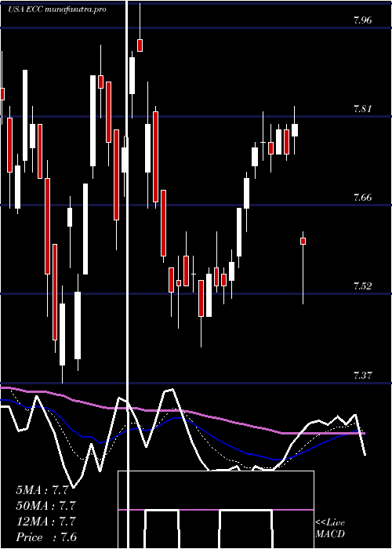Click the USA ECC munafasutra.pro chart title
The image size is (392, 549).
57,9
